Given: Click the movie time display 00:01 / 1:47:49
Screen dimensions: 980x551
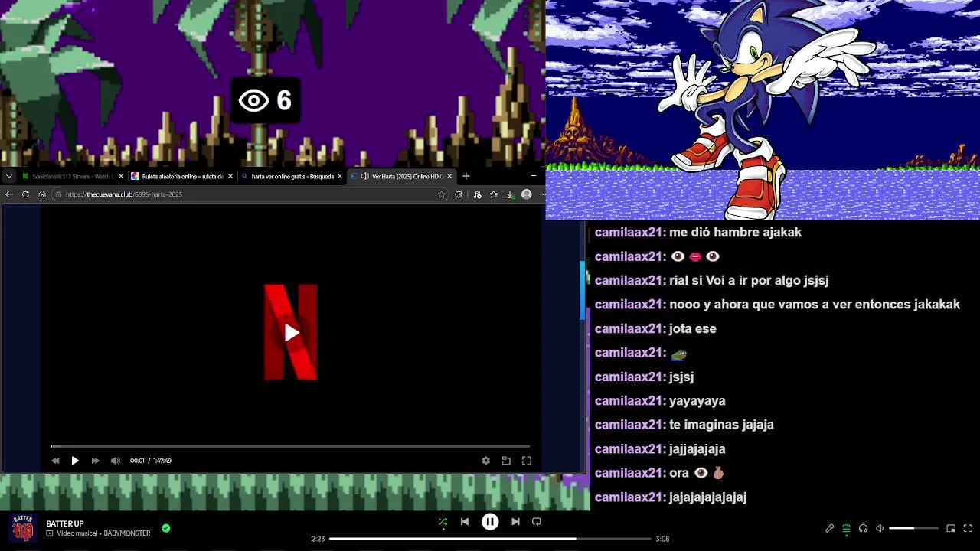Looking at the screenshot, I should click(x=151, y=461).
